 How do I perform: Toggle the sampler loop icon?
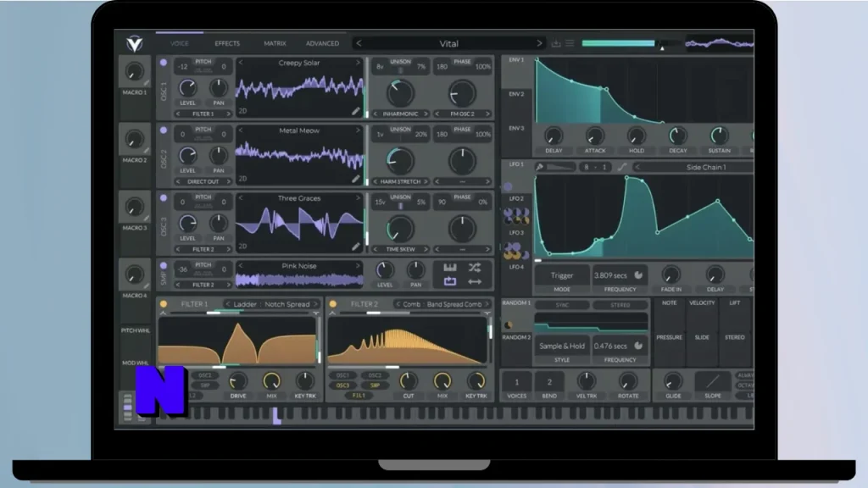(x=449, y=281)
